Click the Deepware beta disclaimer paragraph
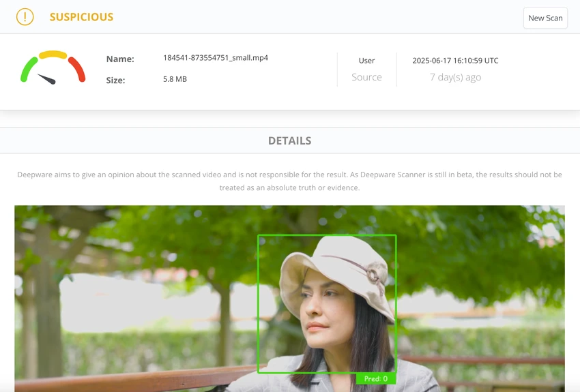Screen dimensions: 580x392 (x=289, y=181)
